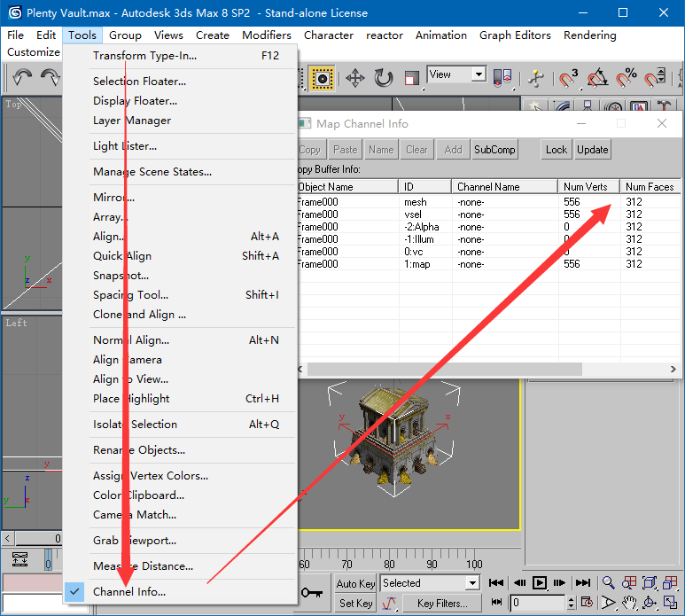Select Isolate Selection menu entry
The width and height of the screenshot is (685, 616).
[x=180, y=425]
